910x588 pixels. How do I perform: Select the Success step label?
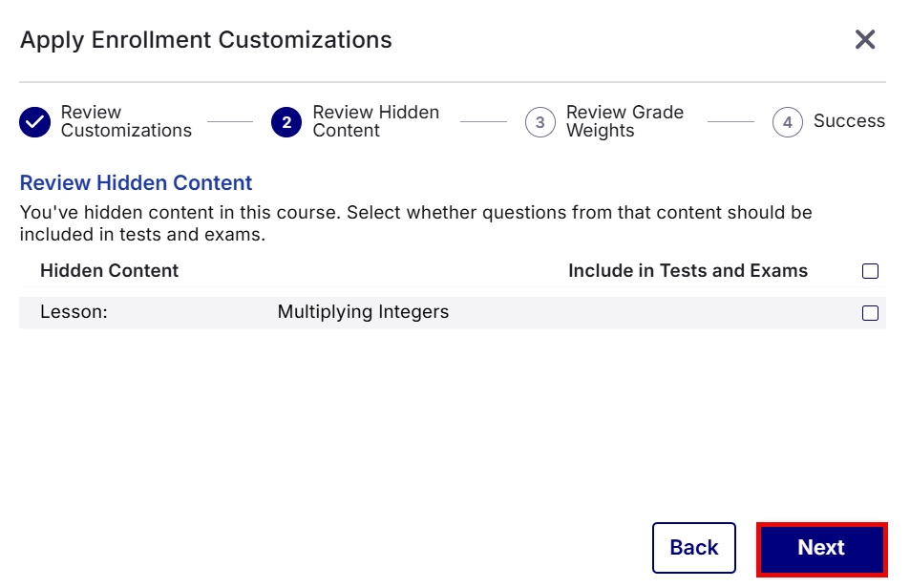tap(849, 120)
